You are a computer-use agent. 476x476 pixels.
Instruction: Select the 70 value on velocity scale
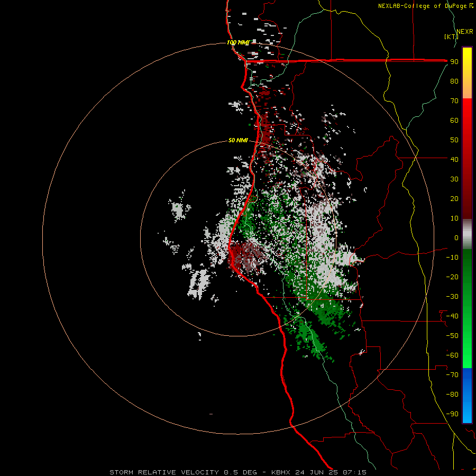454,101
